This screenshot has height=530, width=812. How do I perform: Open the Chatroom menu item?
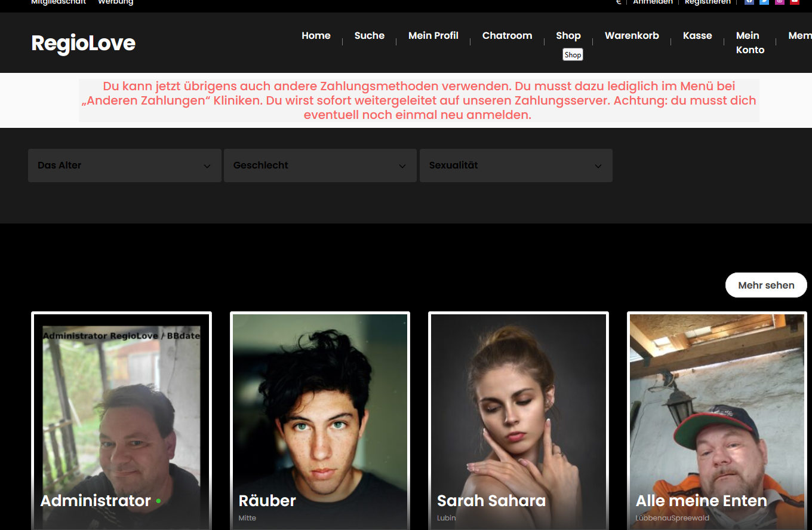[x=507, y=36]
